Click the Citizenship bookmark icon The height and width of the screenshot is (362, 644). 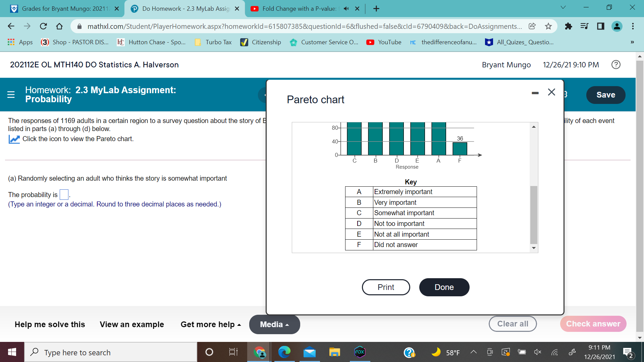coord(244,42)
